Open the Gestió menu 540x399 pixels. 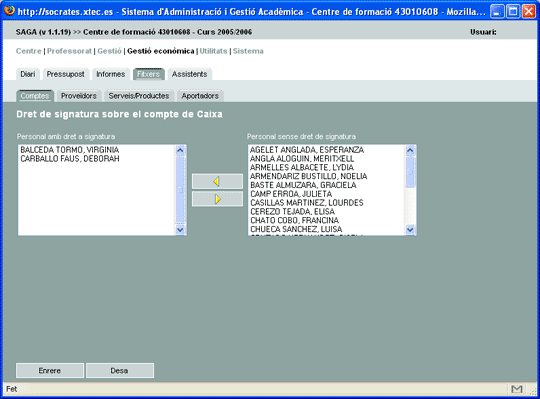[x=109, y=51]
